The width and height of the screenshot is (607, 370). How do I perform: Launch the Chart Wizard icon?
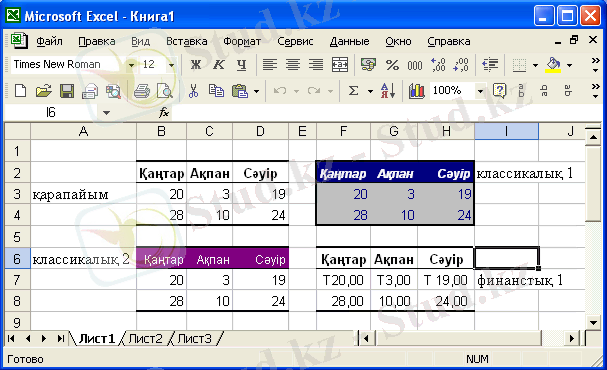tap(417, 91)
